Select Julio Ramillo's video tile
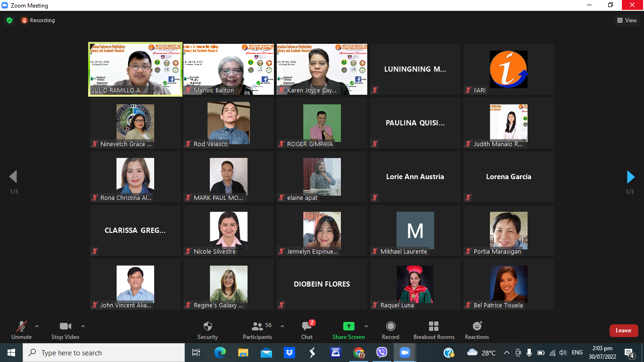The width and height of the screenshot is (644, 362). tap(135, 69)
